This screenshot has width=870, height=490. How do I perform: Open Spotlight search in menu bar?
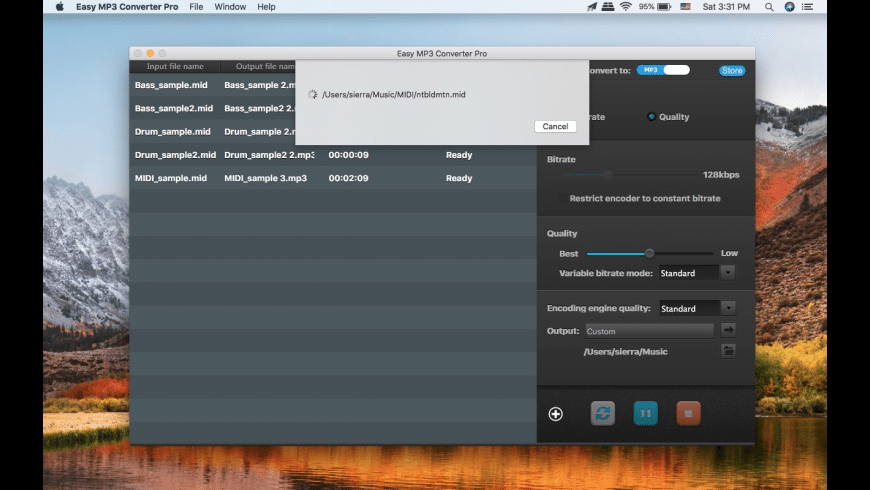click(x=769, y=7)
